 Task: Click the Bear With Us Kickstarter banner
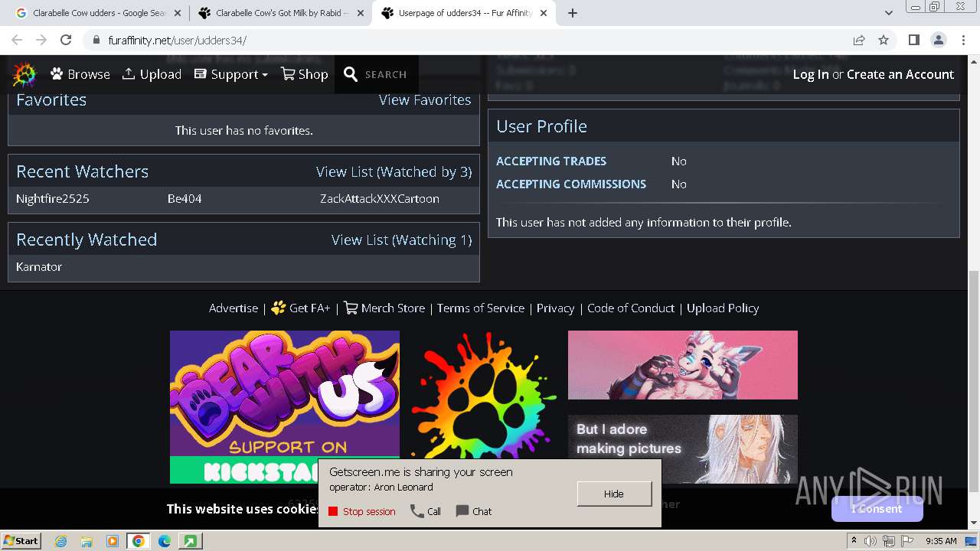pos(285,406)
